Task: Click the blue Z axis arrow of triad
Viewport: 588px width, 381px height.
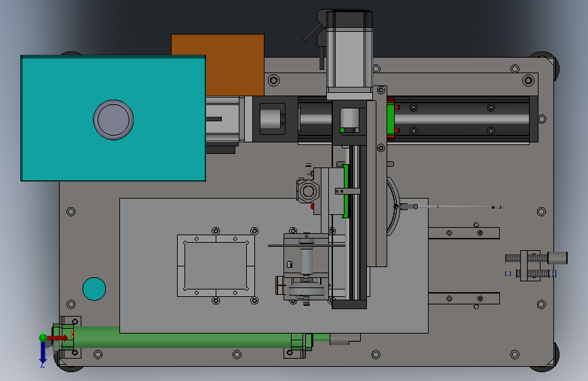Action: 43,353
